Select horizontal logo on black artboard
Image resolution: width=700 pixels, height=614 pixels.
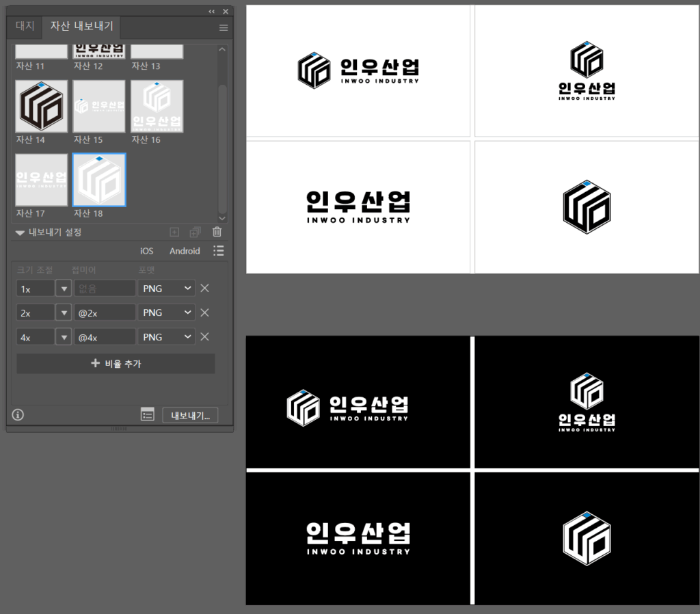tap(347, 408)
